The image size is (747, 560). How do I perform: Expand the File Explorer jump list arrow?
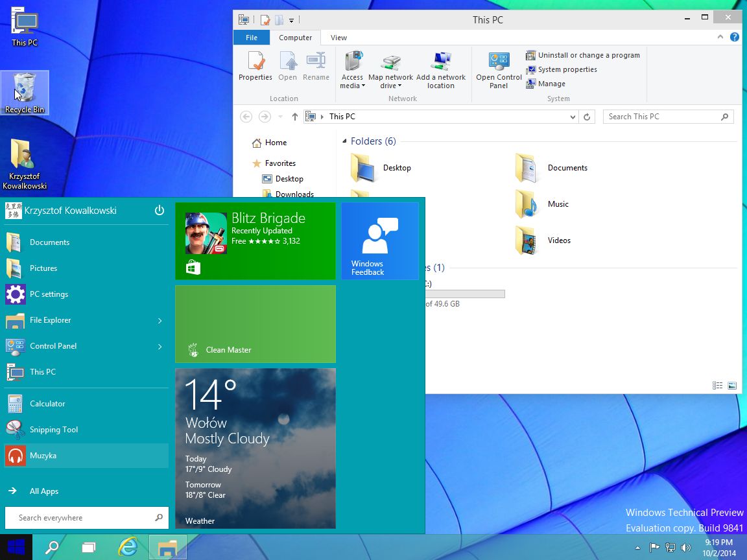(160, 320)
